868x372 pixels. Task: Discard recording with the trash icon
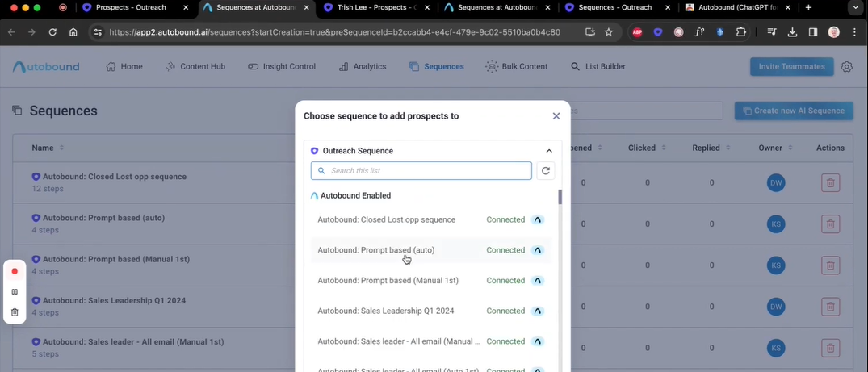[x=15, y=312]
